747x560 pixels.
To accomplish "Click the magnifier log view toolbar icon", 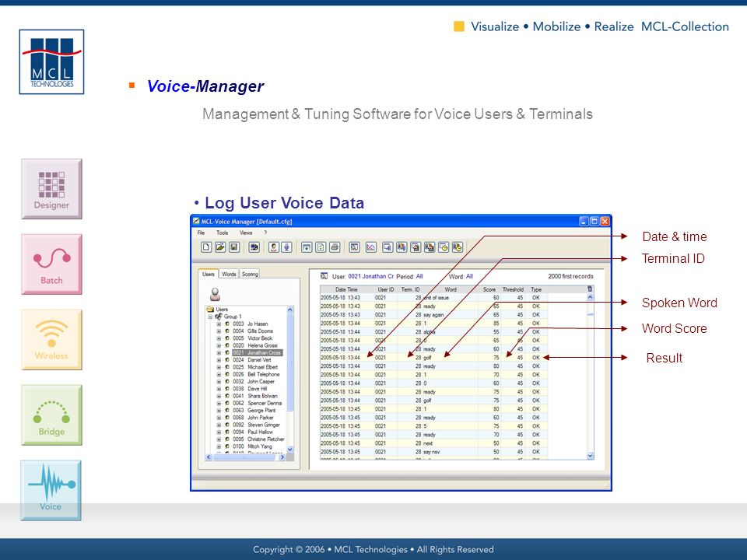I will tap(355, 247).
